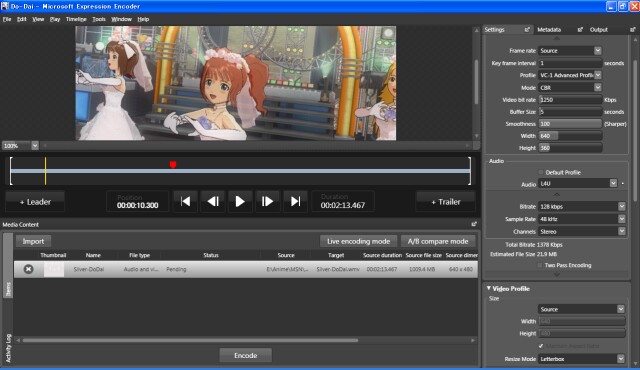Switch to the Settings tab

(x=495, y=30)
